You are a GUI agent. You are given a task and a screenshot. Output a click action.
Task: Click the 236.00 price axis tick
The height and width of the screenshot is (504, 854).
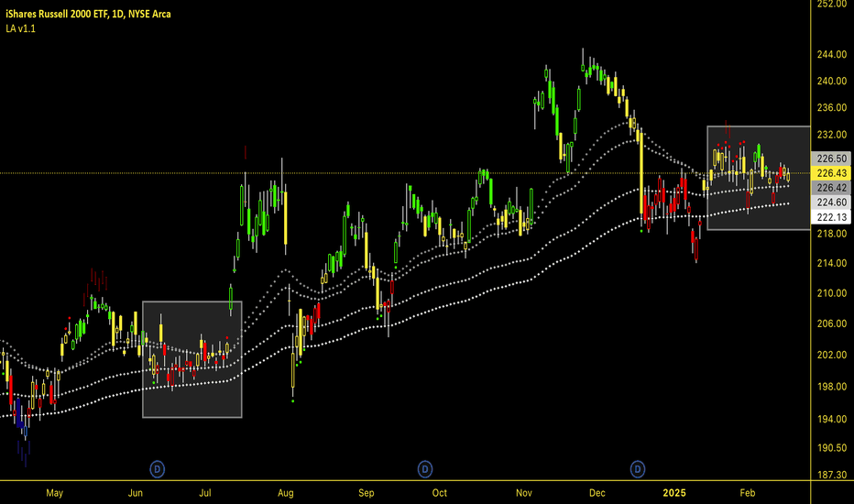(832, 108)
